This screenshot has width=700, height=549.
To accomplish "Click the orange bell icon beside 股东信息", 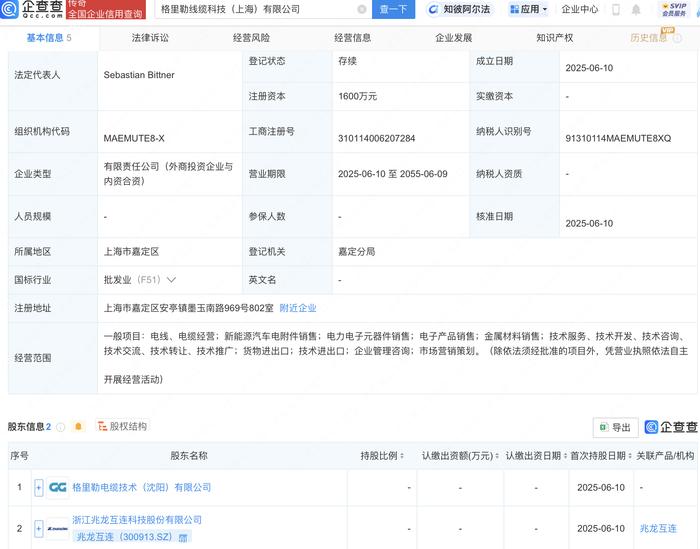I will tap(78, 427).
